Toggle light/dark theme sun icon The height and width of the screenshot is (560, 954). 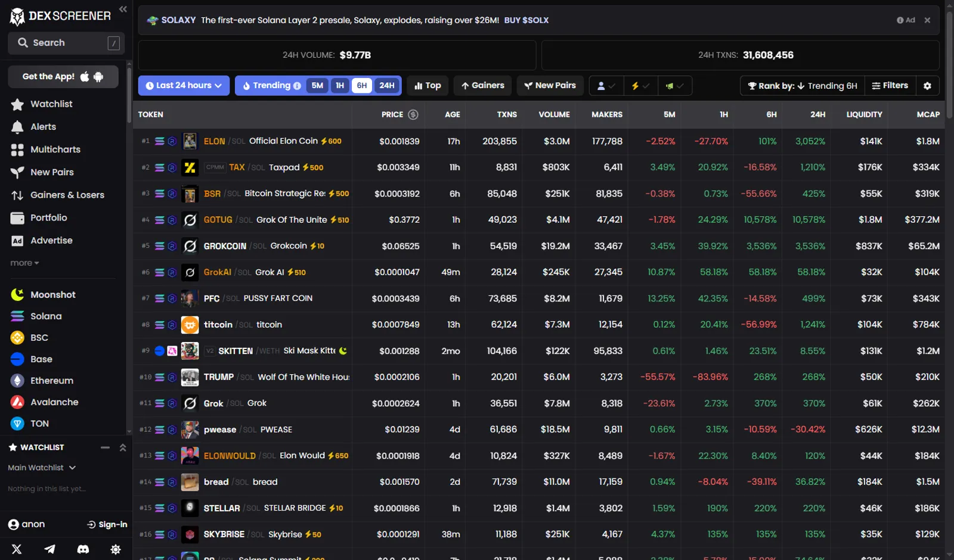[116, 549]
